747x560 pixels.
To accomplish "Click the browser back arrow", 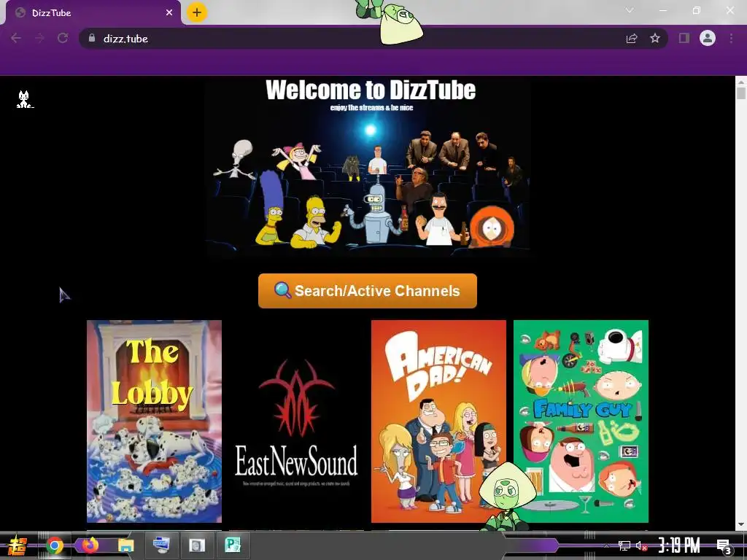I will click(x=16, y=38).
